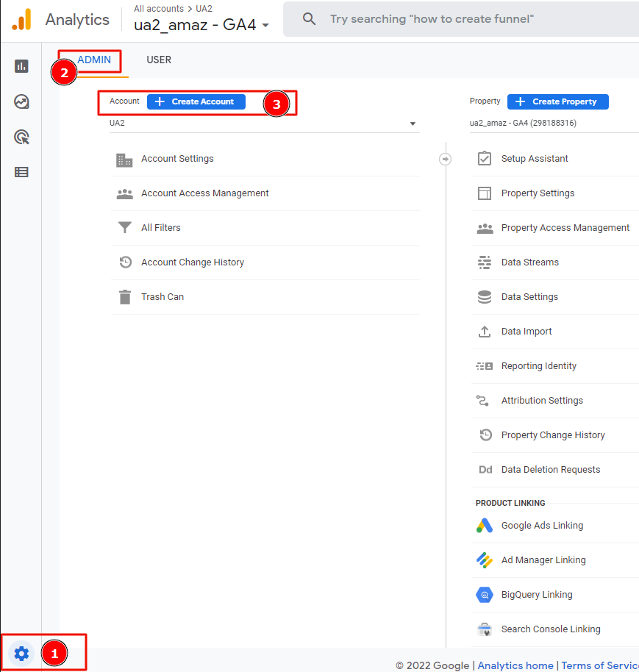Viewport: 639px width, 672px height.
Task: Click the BigQuery hexagon icon
Action: point(485,595)
